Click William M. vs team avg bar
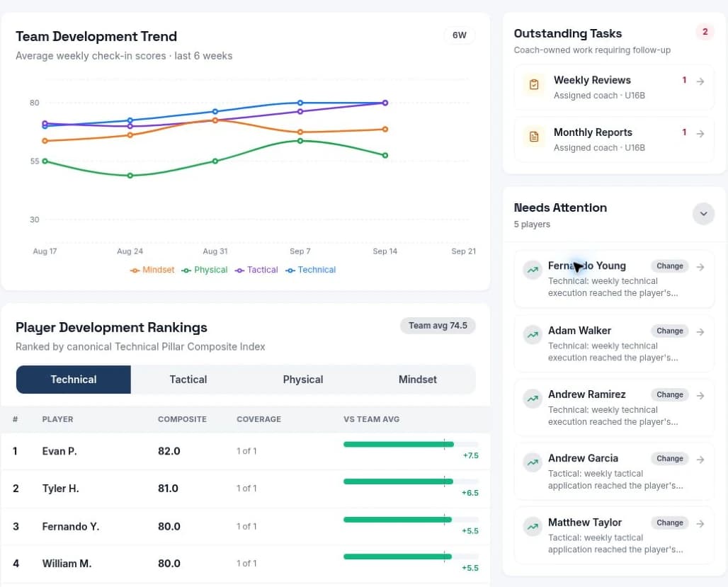The image size is (728, 587). pyautogui.click(x=411, y=557)
